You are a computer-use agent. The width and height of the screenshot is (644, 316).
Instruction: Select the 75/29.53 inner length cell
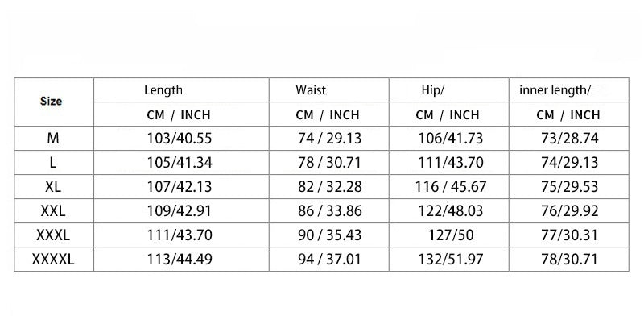(x=570, y=187)
